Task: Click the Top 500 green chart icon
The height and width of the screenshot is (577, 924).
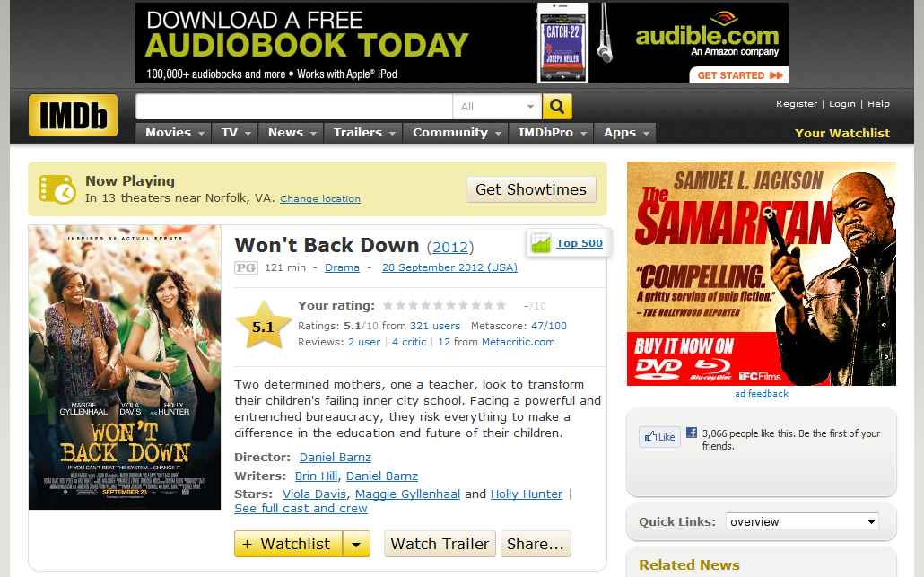Action: pyautogui.click(x=540, y=243)
